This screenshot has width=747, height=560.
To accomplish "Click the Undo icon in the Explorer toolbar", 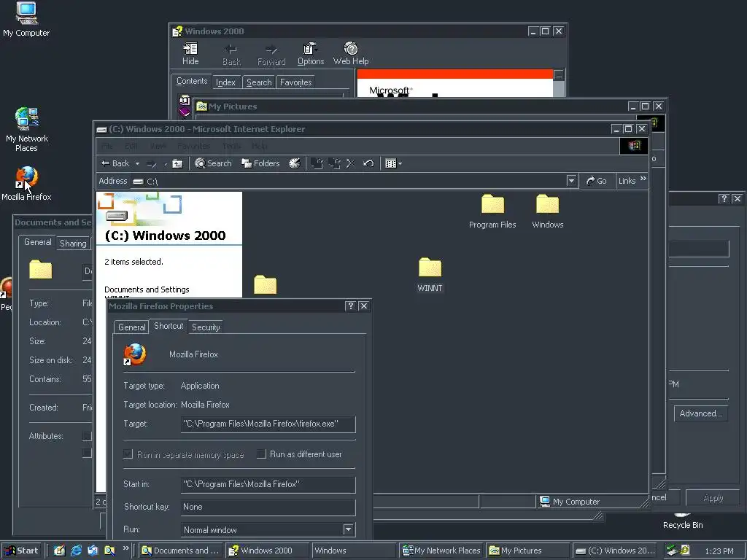I will (368, 163).
